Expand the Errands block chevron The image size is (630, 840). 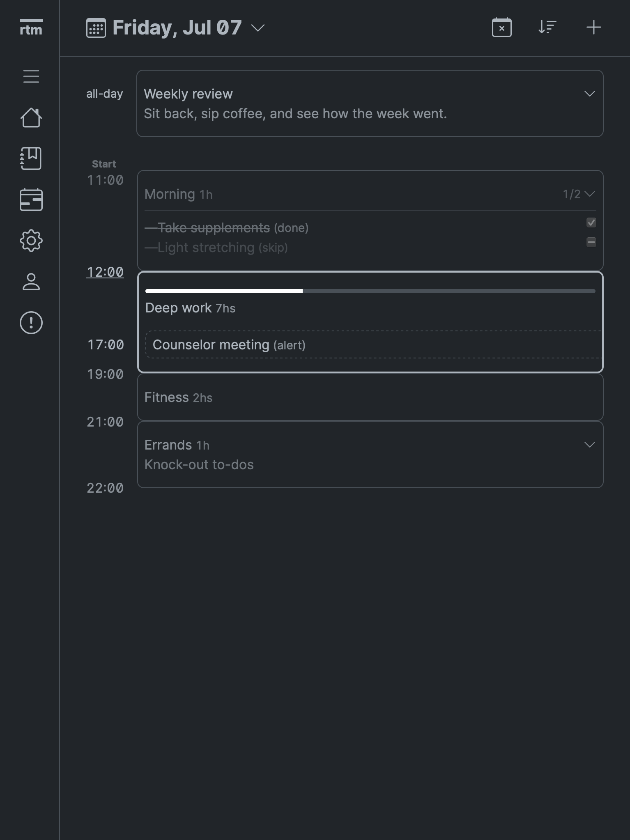[x=589, y=445]
